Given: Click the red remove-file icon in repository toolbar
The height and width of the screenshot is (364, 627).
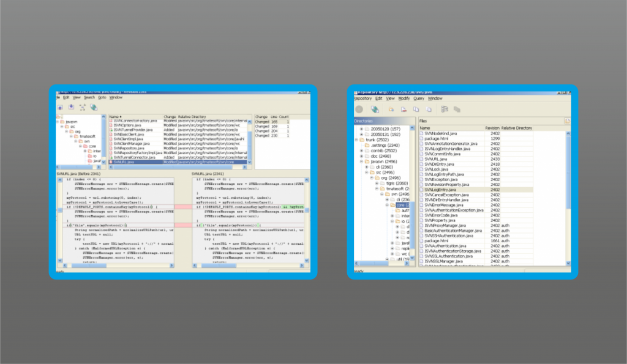Looking at the screenshot, I should pyautogui.click(x=404, y=109).
